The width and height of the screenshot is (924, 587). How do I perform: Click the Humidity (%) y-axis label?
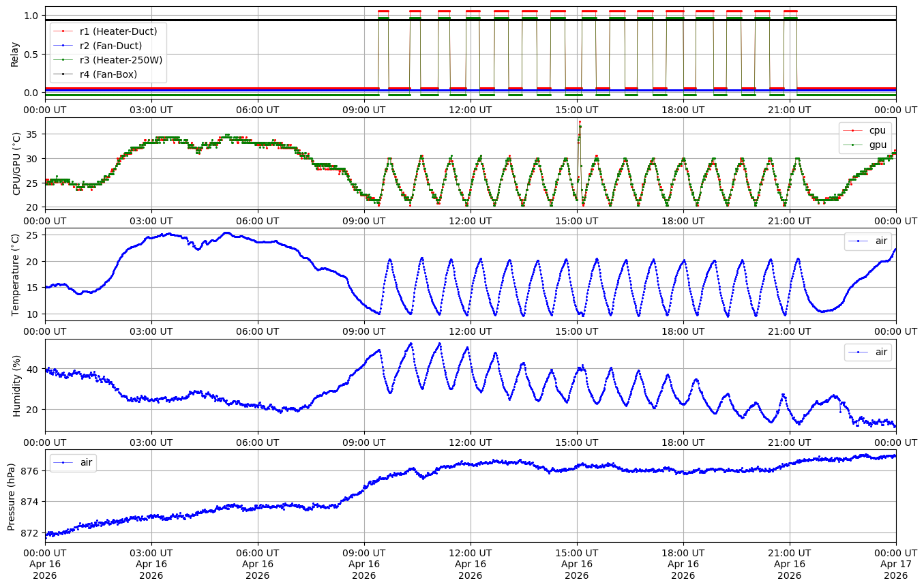[x=17, y=385]
